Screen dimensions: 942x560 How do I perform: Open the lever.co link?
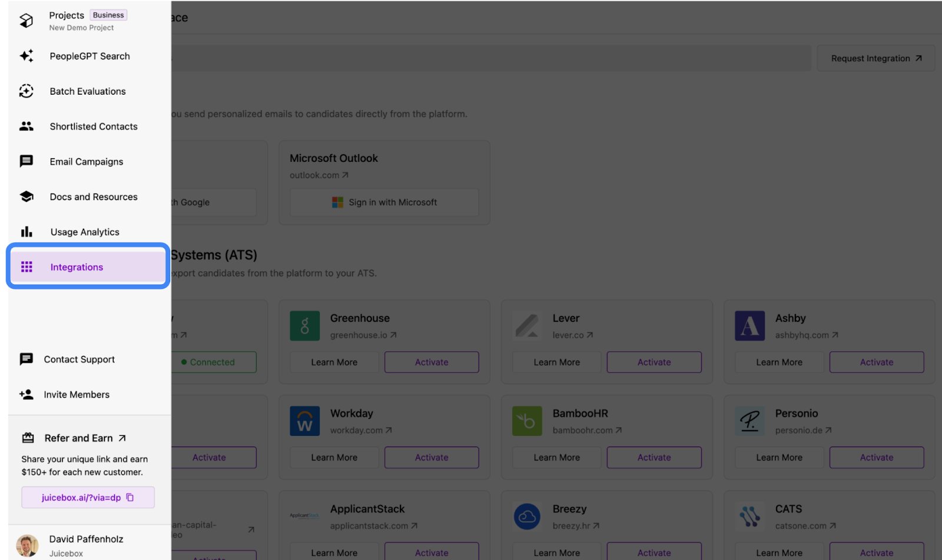point(573,335)
